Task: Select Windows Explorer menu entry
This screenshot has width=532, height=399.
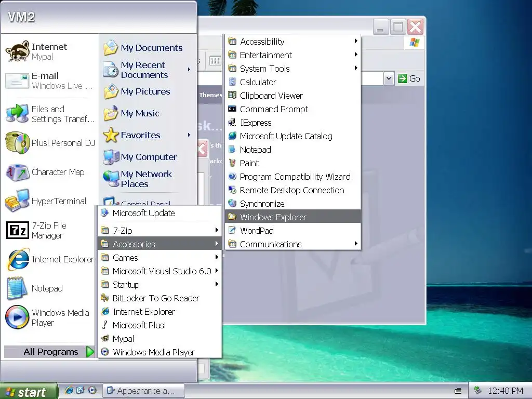Action: [x=292, y=217]
